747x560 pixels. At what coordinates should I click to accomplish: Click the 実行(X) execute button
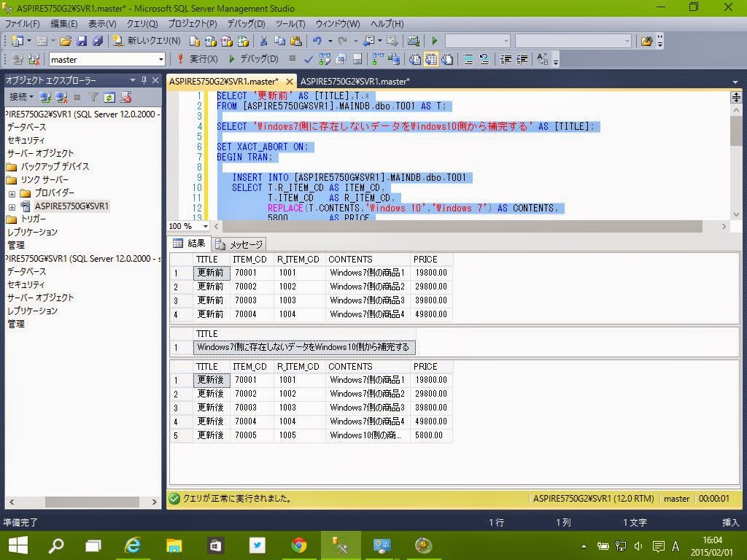pos(198,59)
